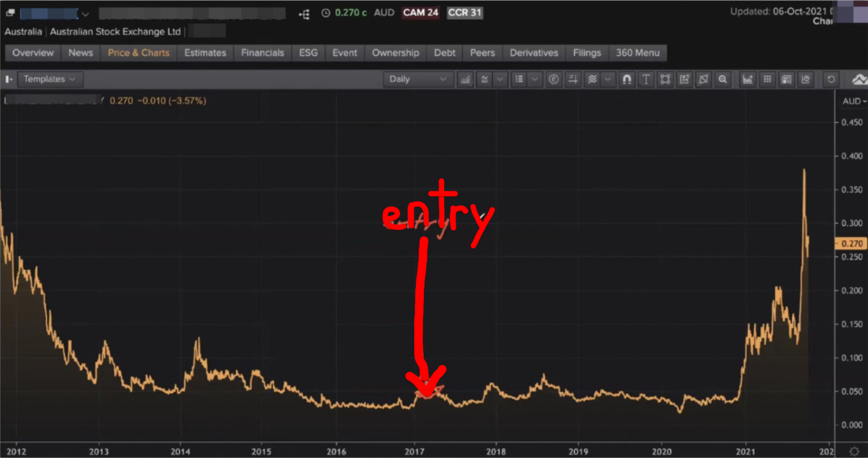Click the hierarchy tree icon
The image size is (868, 458).
[x=304, y=14]
